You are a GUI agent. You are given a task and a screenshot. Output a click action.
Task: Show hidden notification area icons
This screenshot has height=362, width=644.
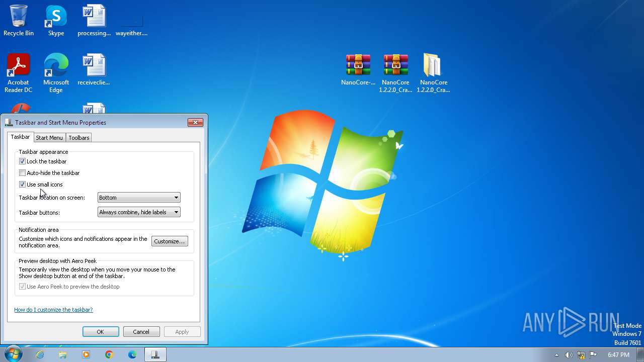point(556,355)
